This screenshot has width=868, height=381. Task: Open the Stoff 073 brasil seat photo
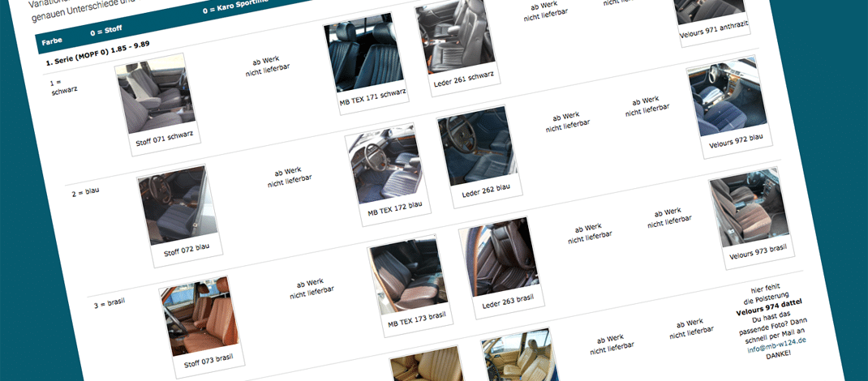tap(200, 316)
